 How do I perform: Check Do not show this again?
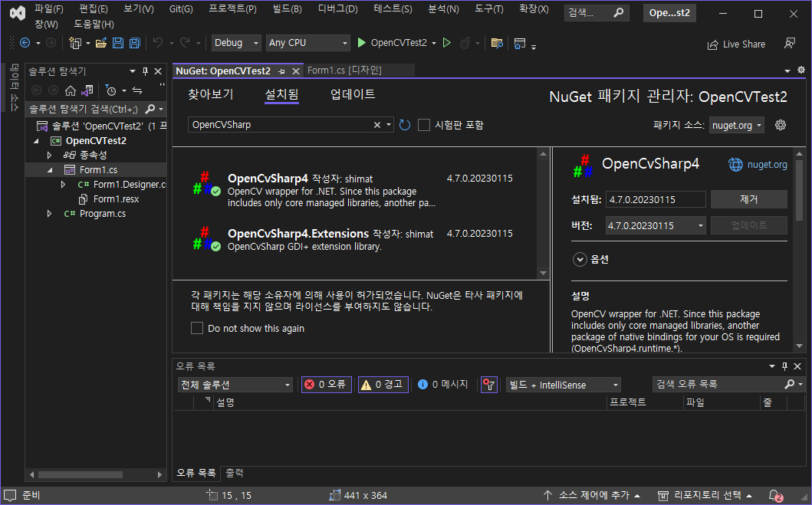[197, 328]
